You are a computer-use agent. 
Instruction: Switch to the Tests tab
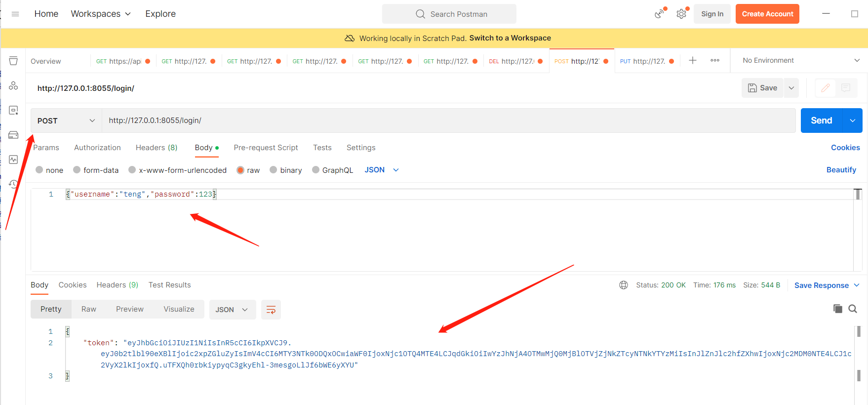[x=322, y=148]
